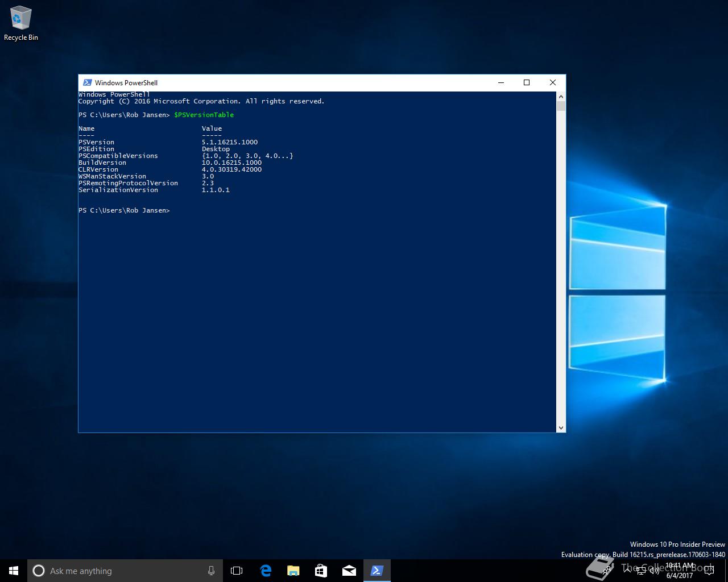
Task: Click the Cortana microphone icon
Action: tap(211, 571)
